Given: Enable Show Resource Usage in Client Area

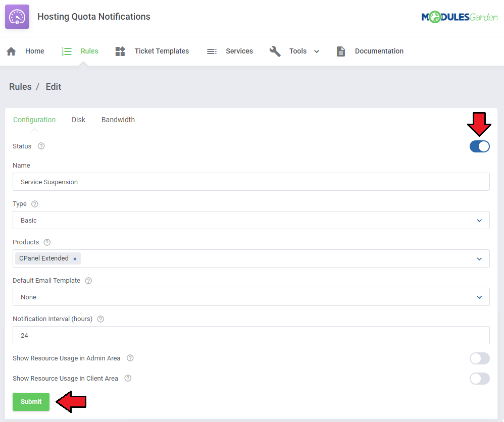Looking at the screenshot, I should coord(480,379).
